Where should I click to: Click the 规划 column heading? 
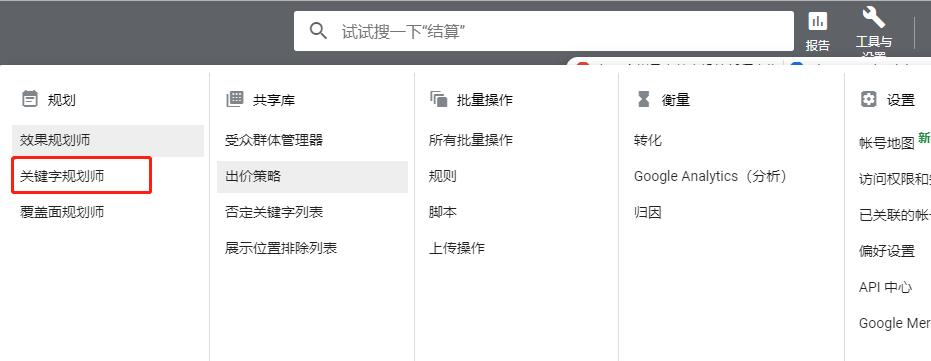pyautogui.click(x=62, y=100)
